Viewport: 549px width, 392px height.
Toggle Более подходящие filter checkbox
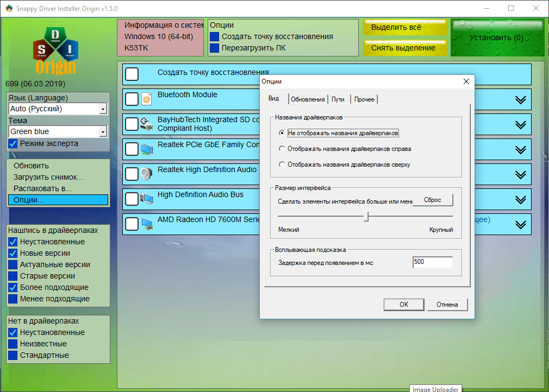(13, 287)
